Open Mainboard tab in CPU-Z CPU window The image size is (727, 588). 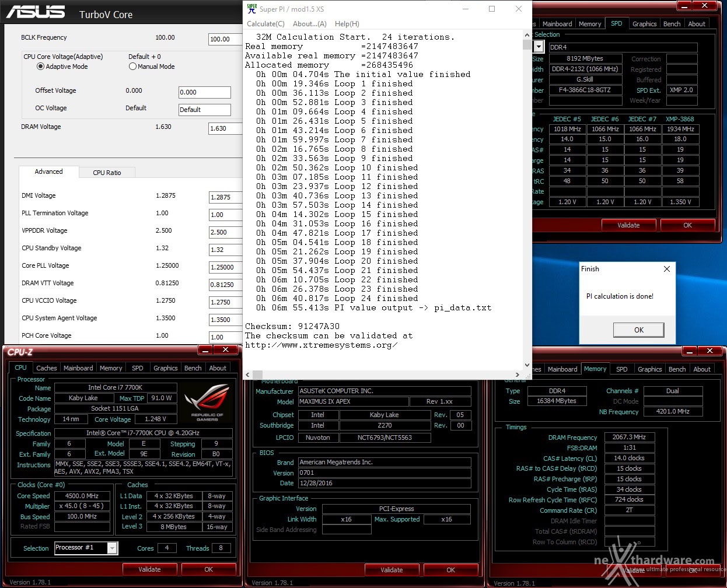pyautogui.click(x=78, y=368)
